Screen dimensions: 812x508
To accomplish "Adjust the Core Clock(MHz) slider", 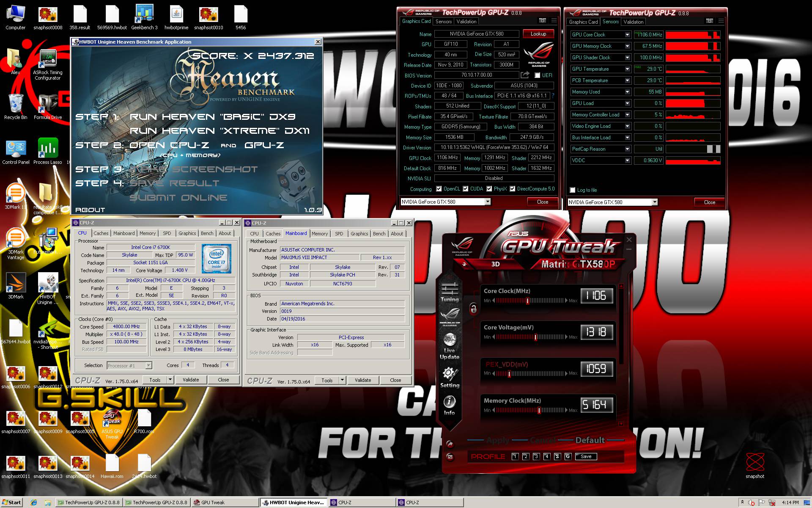I will point(530,301).
